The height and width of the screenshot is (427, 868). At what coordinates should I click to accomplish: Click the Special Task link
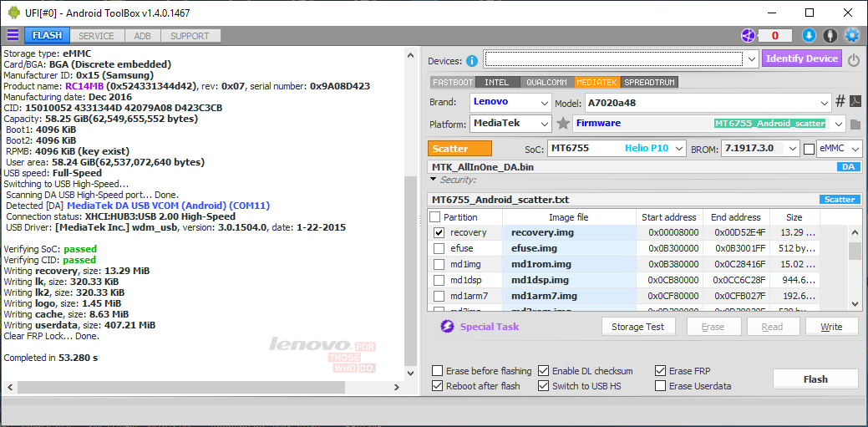click(x=490, y=327)
